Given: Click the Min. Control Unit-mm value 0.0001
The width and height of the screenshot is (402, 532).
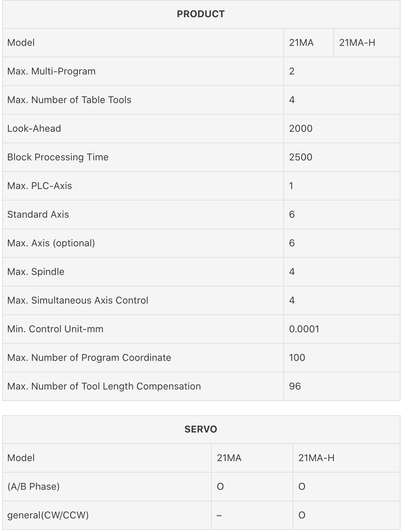Looking at the screenshot, I should (x=304, y=329).
